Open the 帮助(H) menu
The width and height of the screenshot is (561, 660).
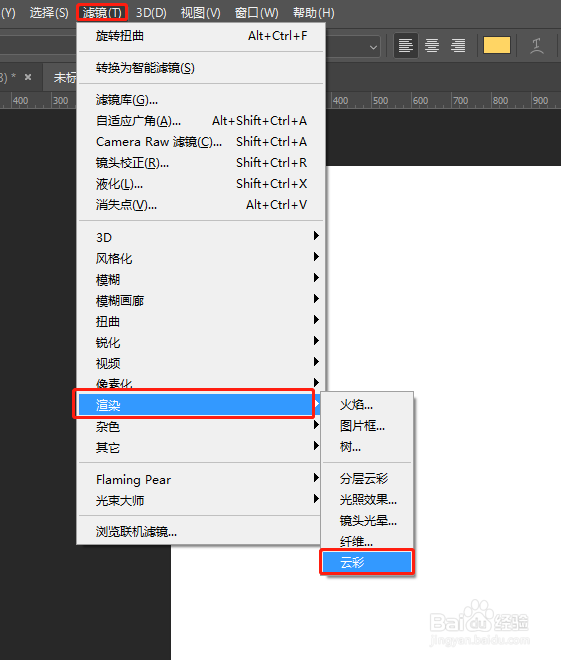point(314,13)
